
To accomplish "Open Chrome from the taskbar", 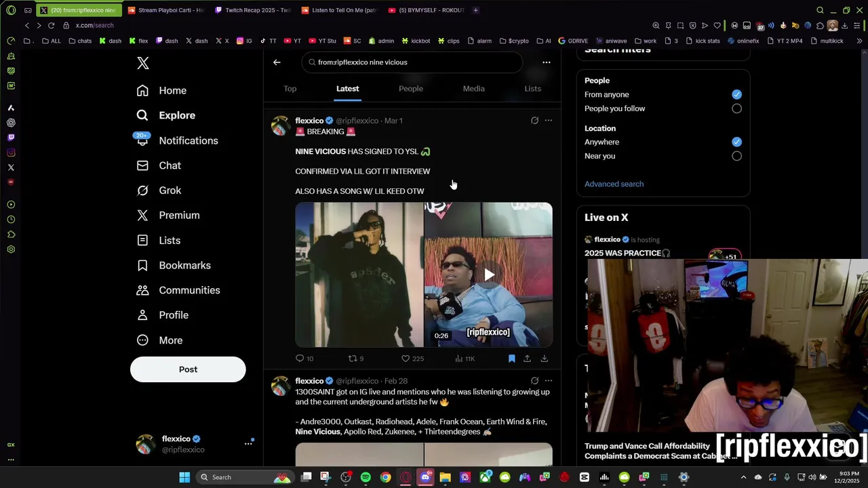I will (385, 477).
